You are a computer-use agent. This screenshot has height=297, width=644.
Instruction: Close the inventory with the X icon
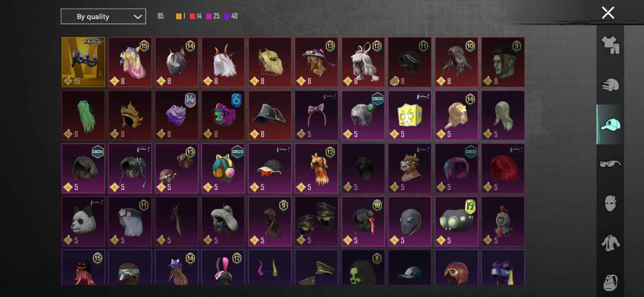pyautogui.click(x=608, y=13)
